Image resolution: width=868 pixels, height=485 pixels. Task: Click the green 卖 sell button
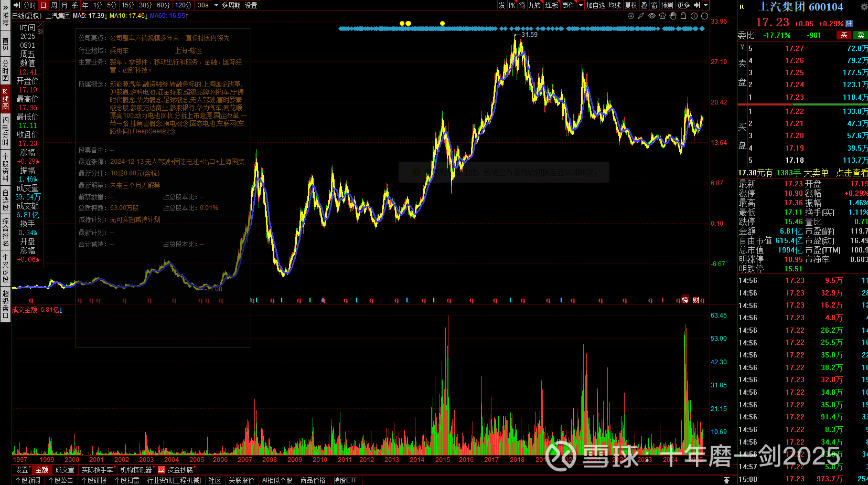pyautogui.click(x=861, y=35)
